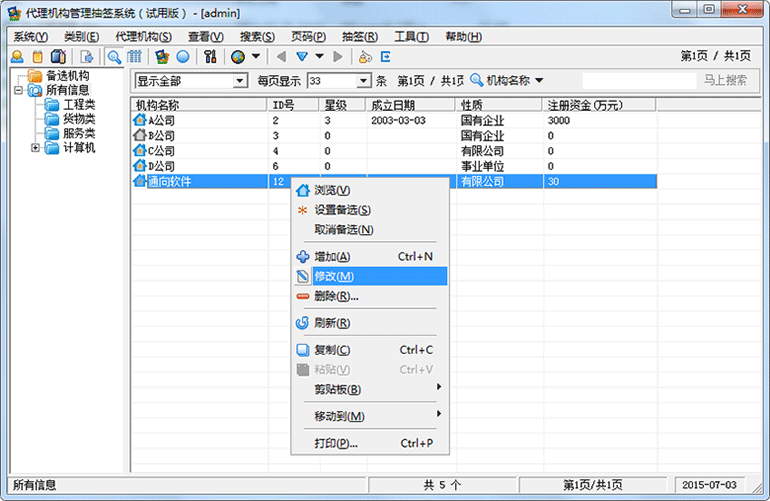Viewport: 770px width, 501px height.
Task: Click the blue down triangle icon
Action: coord(302,57)
